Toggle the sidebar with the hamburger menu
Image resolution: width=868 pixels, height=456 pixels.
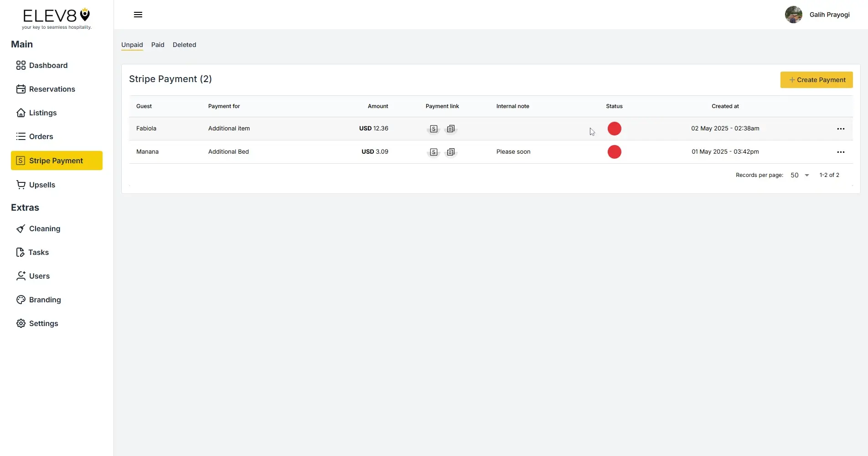pos(138,15)
